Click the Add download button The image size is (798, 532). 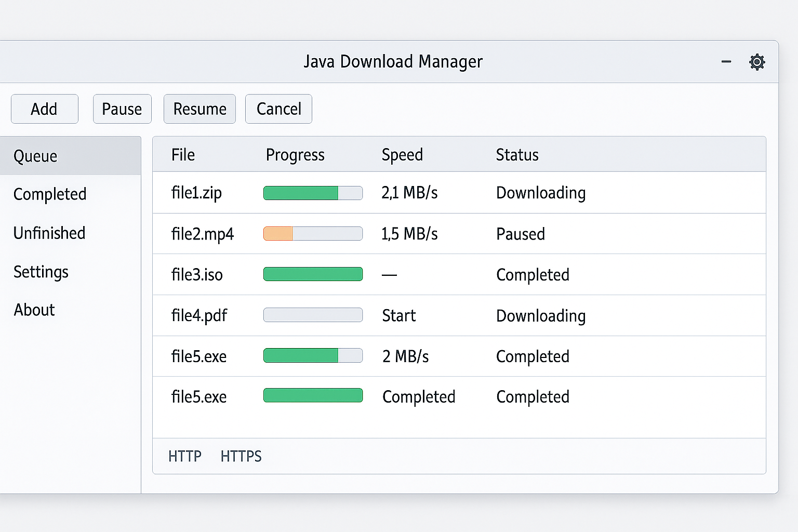tap(45, 109)
